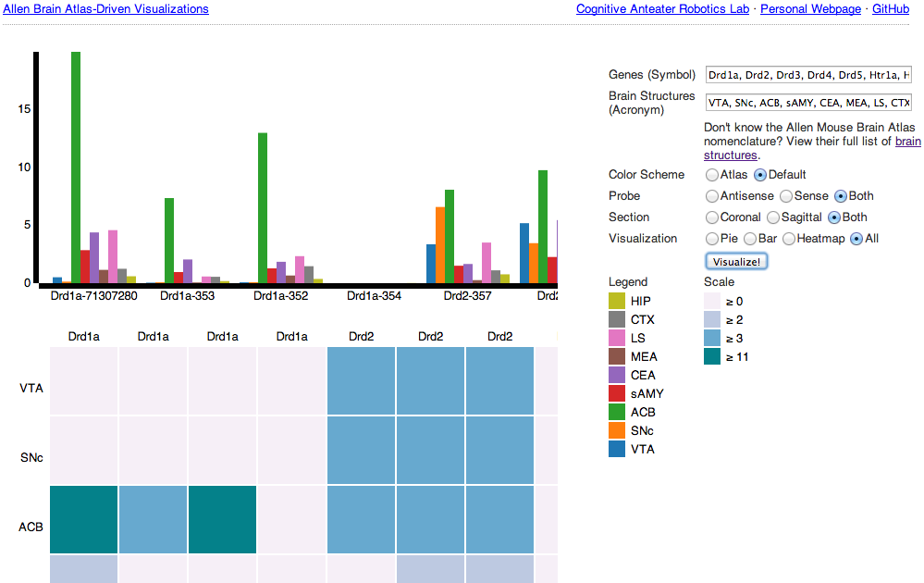Image resolution: width=924 pixels, height=583 pixels.
Task: Click the sAMY legend color swatch
Action: 616,393
